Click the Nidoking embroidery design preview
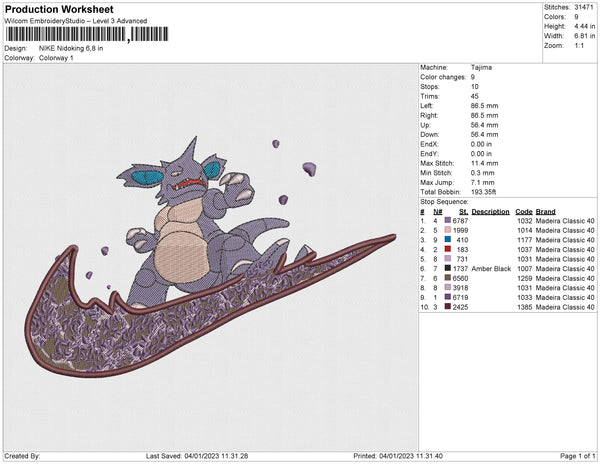600x464 pixels. point(210,256)
